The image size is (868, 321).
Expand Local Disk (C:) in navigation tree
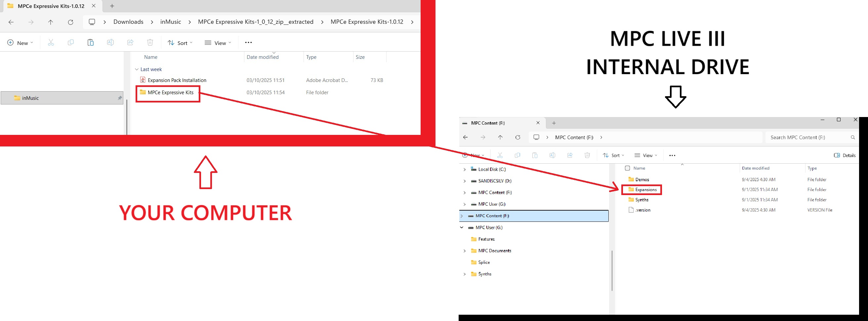click(465, 170)
